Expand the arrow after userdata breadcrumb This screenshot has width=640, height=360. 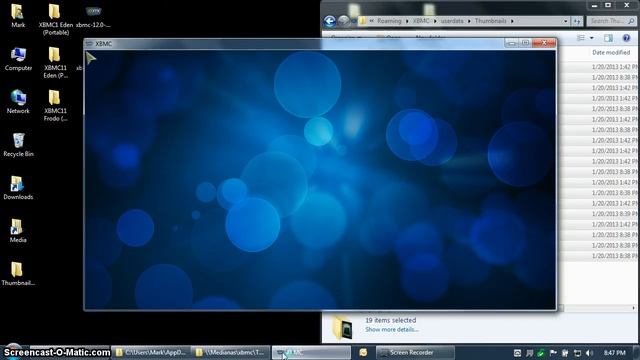point(469,21)
